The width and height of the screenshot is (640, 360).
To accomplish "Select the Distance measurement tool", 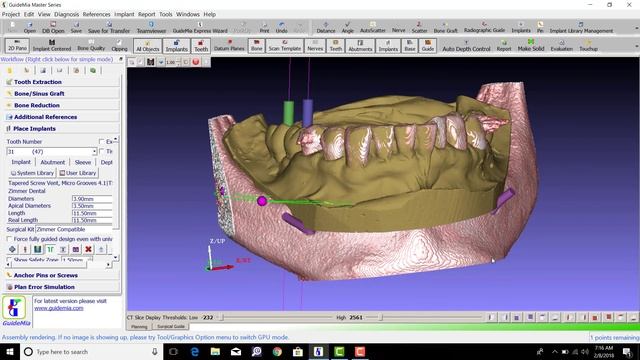I will (326, 27).
